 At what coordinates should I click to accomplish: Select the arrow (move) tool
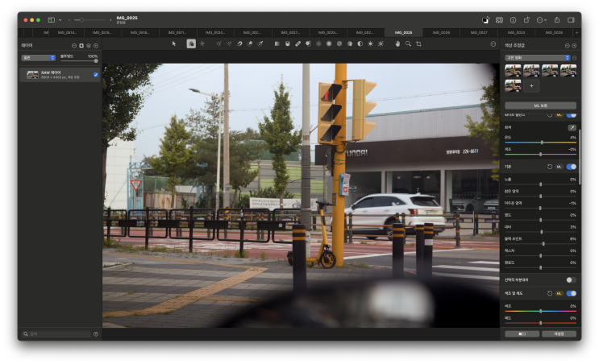click(x=174, y=43)
